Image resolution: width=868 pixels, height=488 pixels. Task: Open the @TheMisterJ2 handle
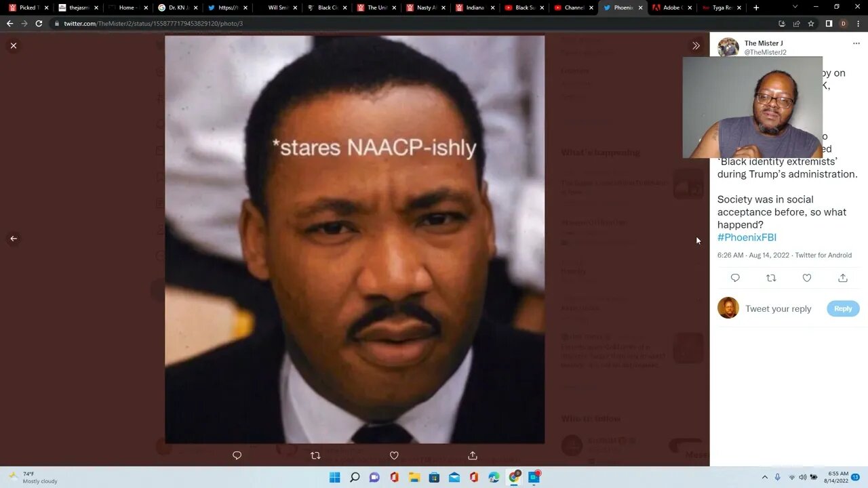[765, 52]
